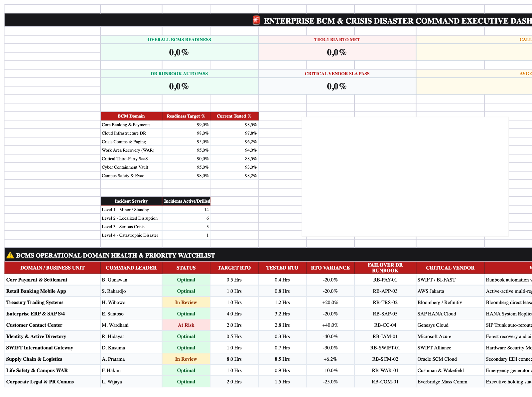Select Crisis Comms & Paging tested value 96,2%
This screenshot has height=397, width=532.
tap(234, 142)
